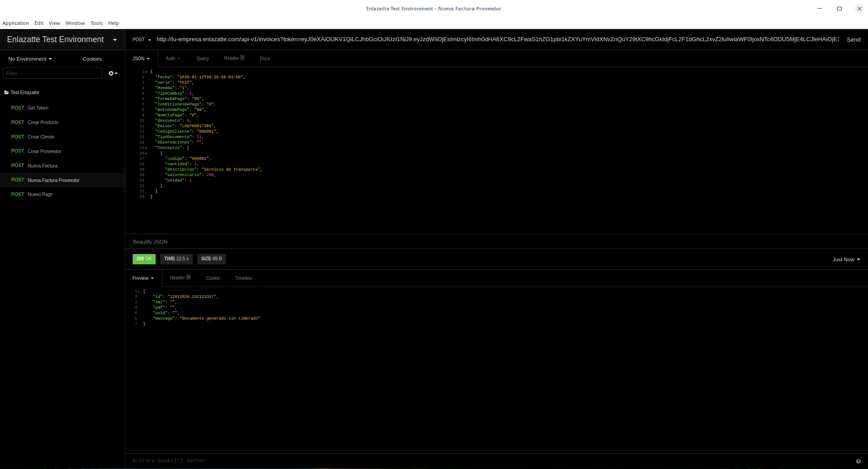Click inside the sidebar Filter field
Screen dimensions: 868x469
(x=52, y=73)
